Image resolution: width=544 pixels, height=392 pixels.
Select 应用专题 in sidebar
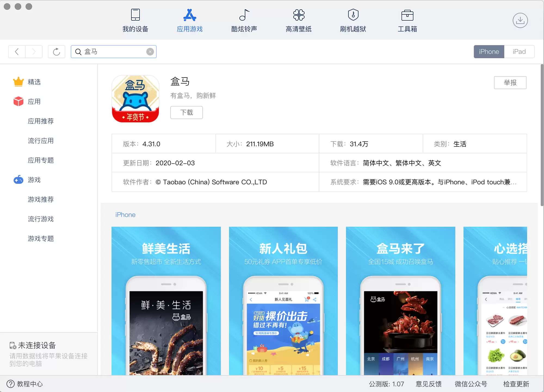click(41, 160)
